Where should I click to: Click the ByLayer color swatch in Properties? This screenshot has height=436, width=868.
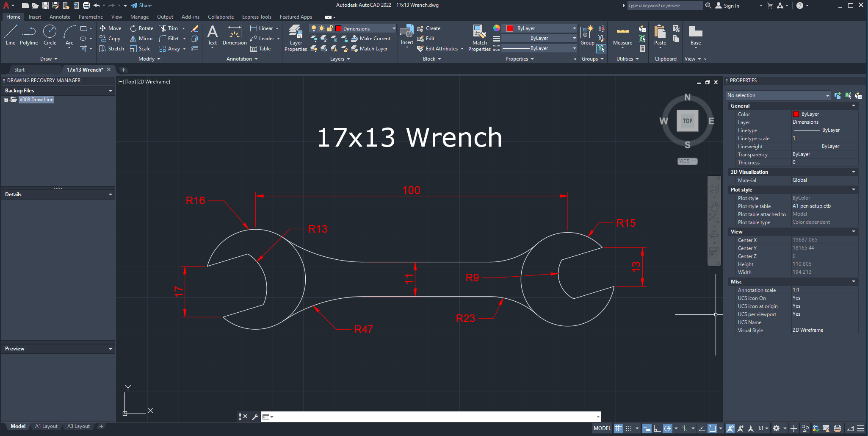tap(796, 114)
